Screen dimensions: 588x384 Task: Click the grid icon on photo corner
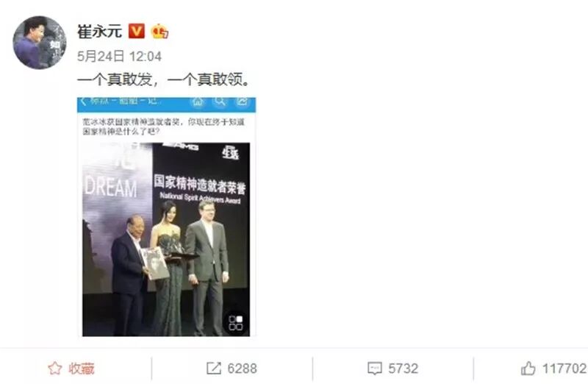(x=236, y=322)
